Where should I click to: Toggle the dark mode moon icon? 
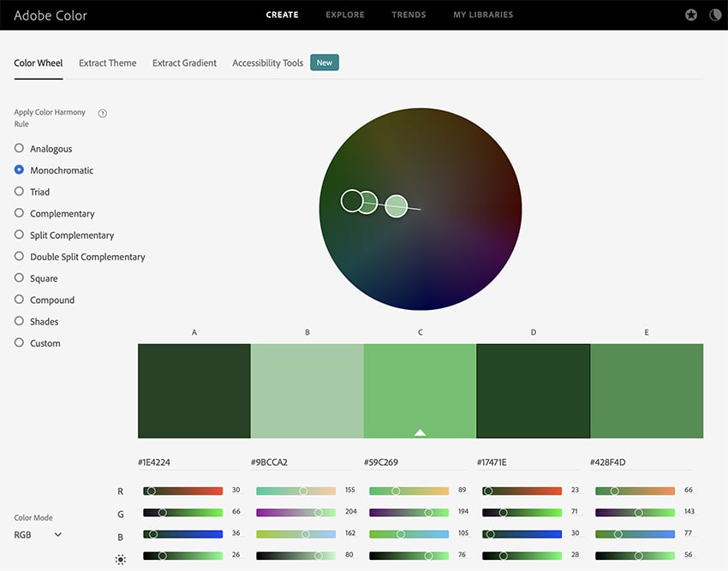[715, 15]
